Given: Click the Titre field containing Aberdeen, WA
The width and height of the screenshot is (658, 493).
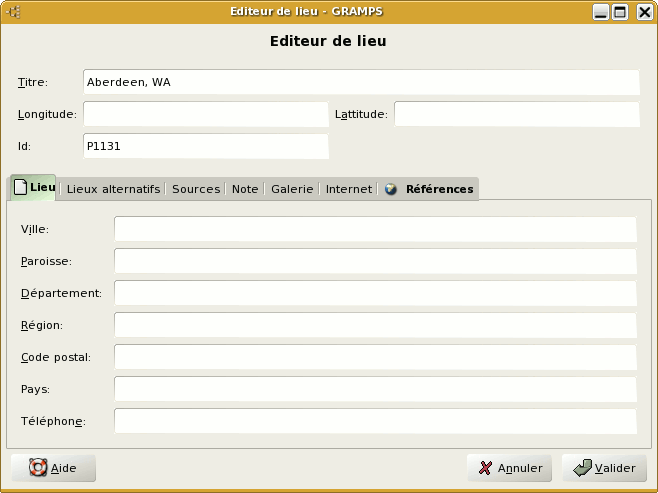Looking at the screenshot, I should click(x=360, y=82).
